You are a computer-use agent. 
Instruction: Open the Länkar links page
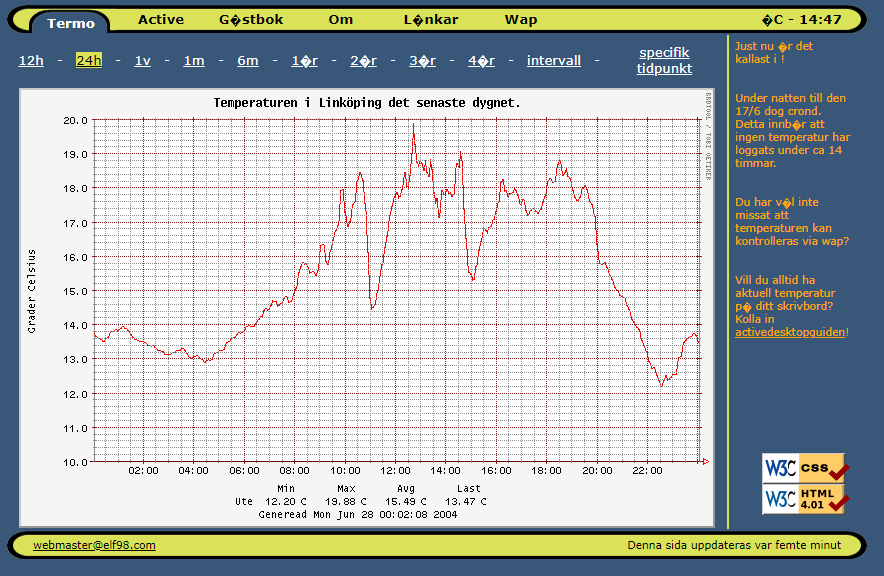pyautogui.click(x=431, y=20)
